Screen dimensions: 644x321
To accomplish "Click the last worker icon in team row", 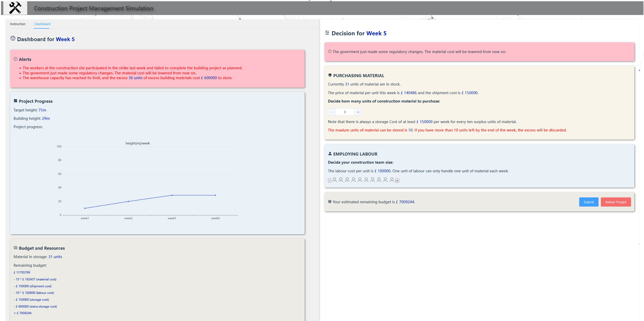I will (392, 180).
